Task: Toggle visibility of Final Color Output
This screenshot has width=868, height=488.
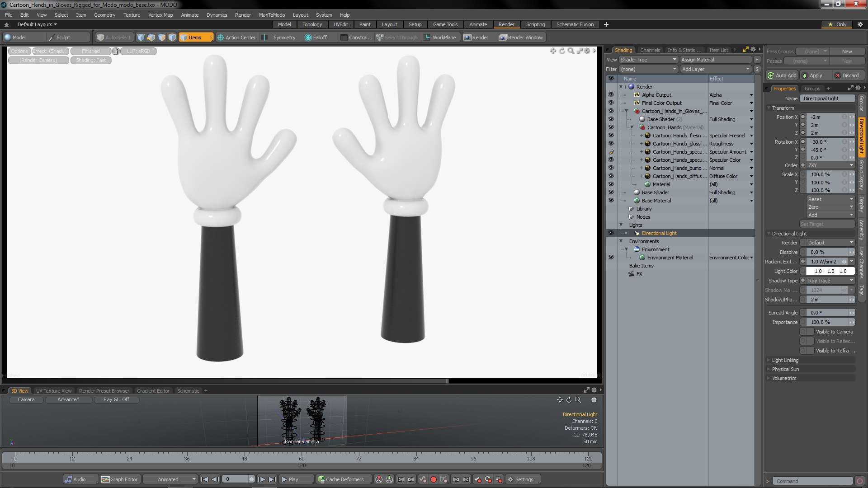Action: (611, 103)
